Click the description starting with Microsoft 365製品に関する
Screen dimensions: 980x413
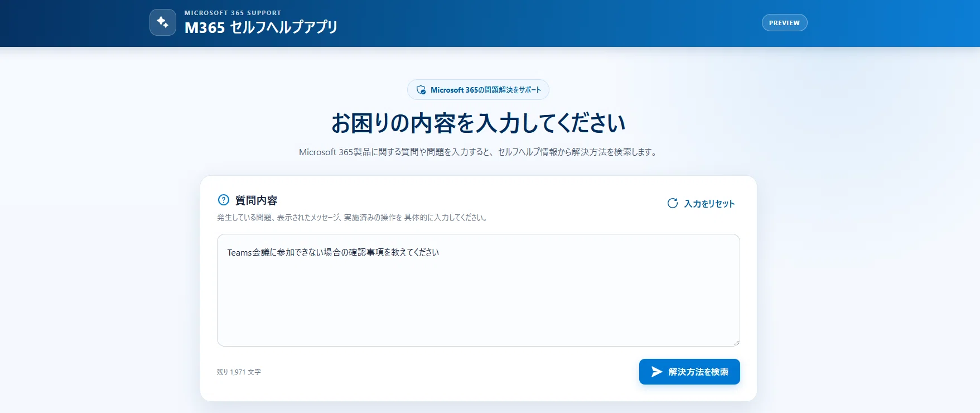pos(479,152)
